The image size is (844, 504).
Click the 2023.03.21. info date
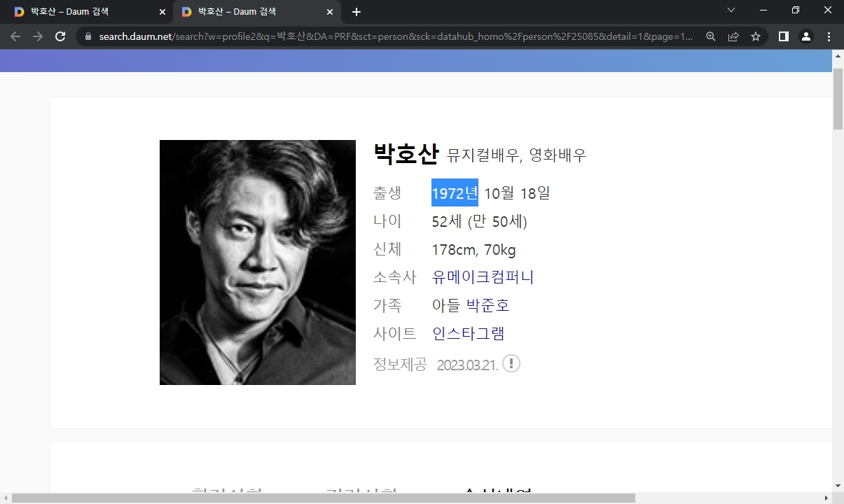point(467,365)
